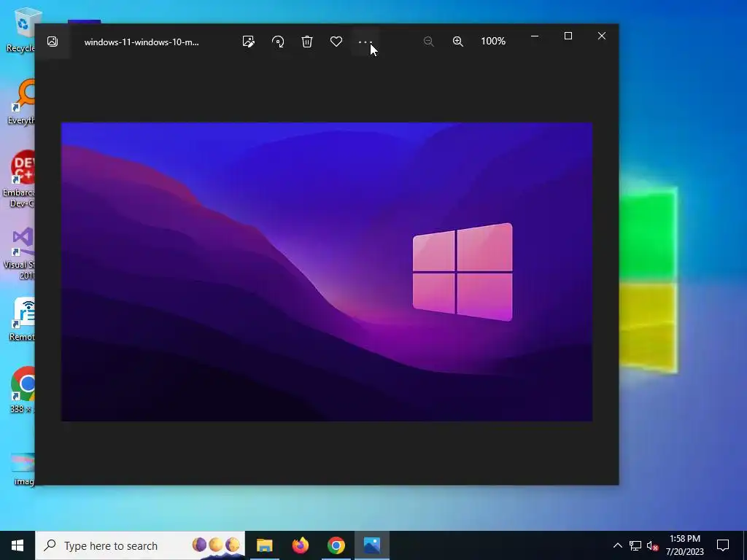Close the Photos window
This screenshot has width=747, height=560.
602,36
